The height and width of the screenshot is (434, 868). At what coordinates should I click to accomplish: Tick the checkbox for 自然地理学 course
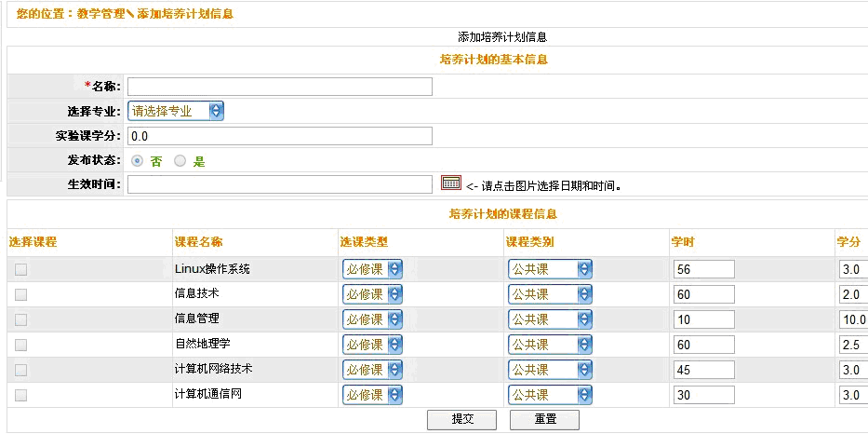(x=20, y=345)
